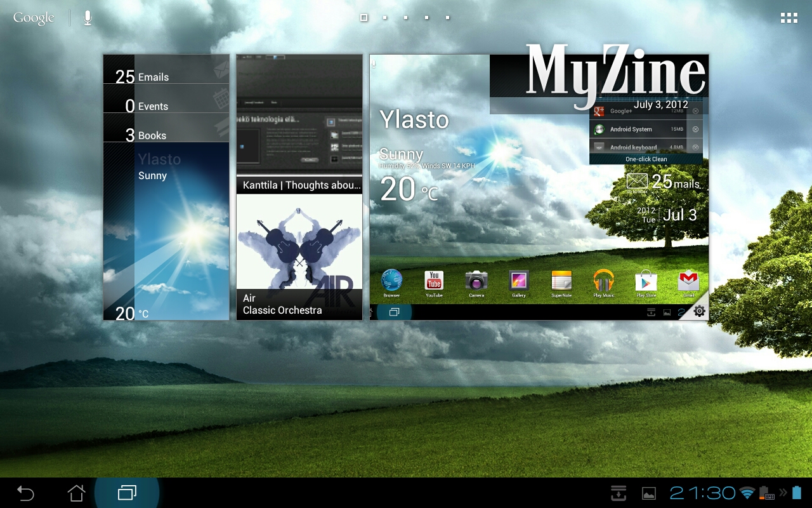Go back with system back arrow
Viewport: 812px width, 508px height.
(25, 493)
